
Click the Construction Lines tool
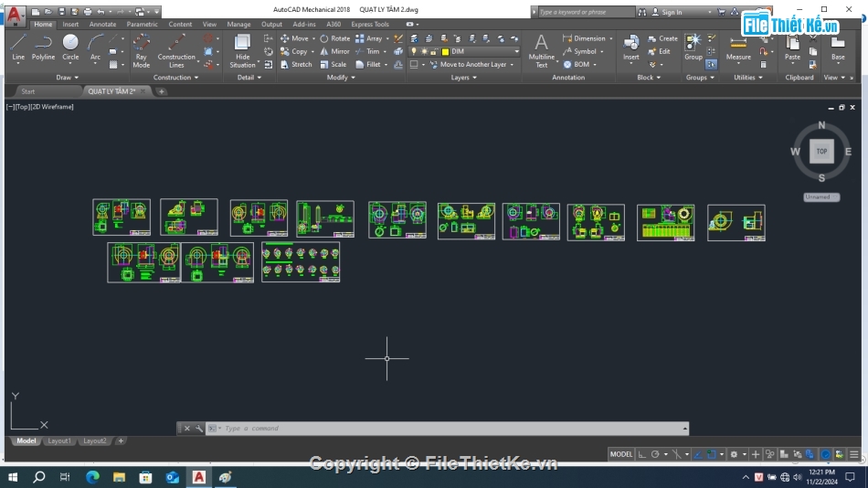point(176,51)
